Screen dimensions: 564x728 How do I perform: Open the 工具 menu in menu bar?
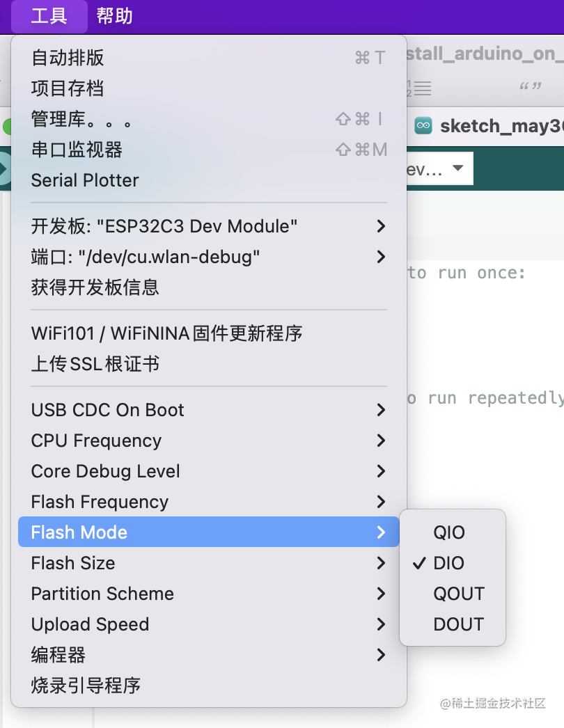tap(49, 16)
